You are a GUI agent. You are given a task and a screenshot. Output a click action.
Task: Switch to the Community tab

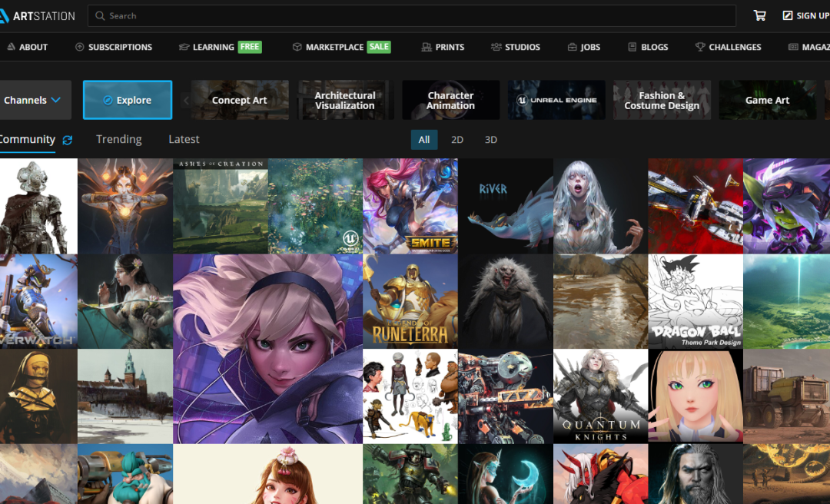26,139
